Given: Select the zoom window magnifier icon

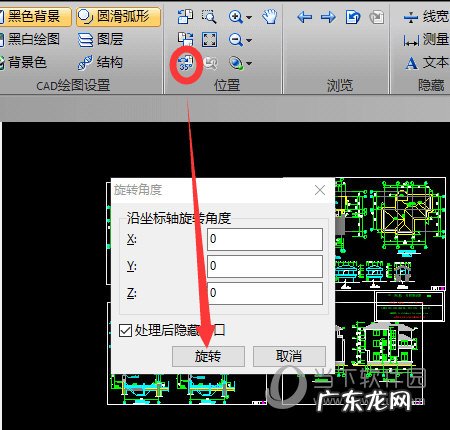Looking at the screenshot, I should [209, 17].
